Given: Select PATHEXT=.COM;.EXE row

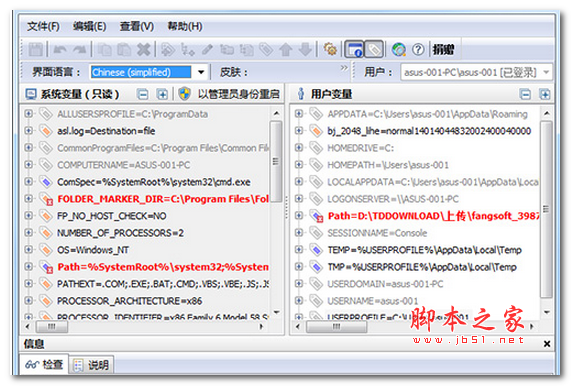Looking at the screenshot, I should click(x=163, y=284).
